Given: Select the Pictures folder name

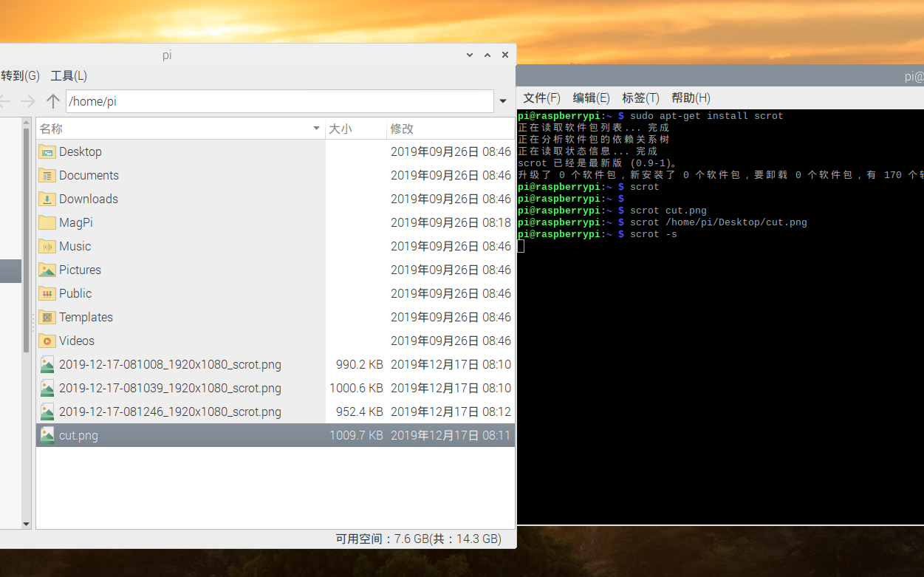Looking at the screenshot, I should (80, 270).
